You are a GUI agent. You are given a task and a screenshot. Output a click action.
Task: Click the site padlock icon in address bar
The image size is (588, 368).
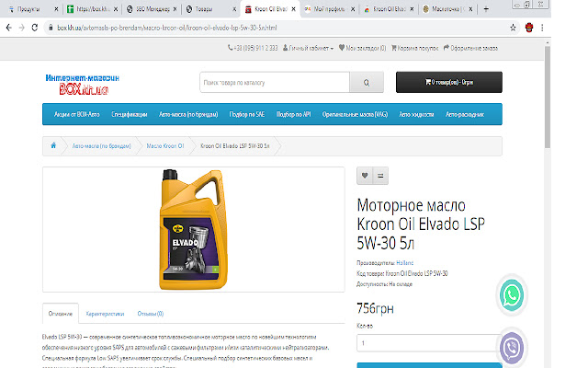point(51,28)
